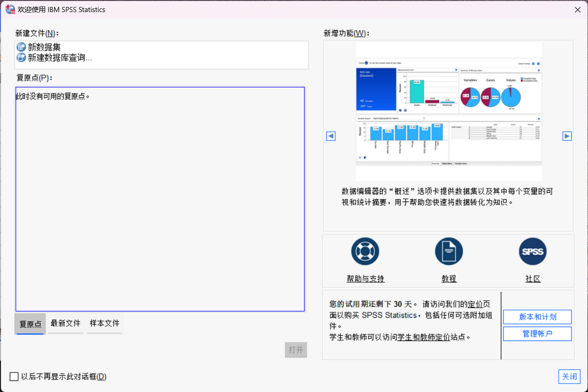The width and height of the screenshot is (588, 392).
Task: Click the lifebuoy help icon above 帮助与支持
Action: [365, 251]
